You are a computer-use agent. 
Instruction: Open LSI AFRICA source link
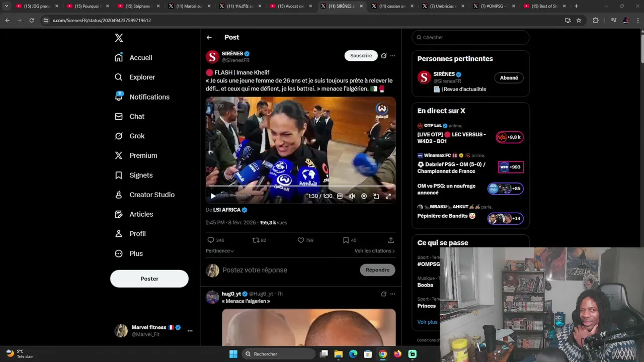pos(230,210)
